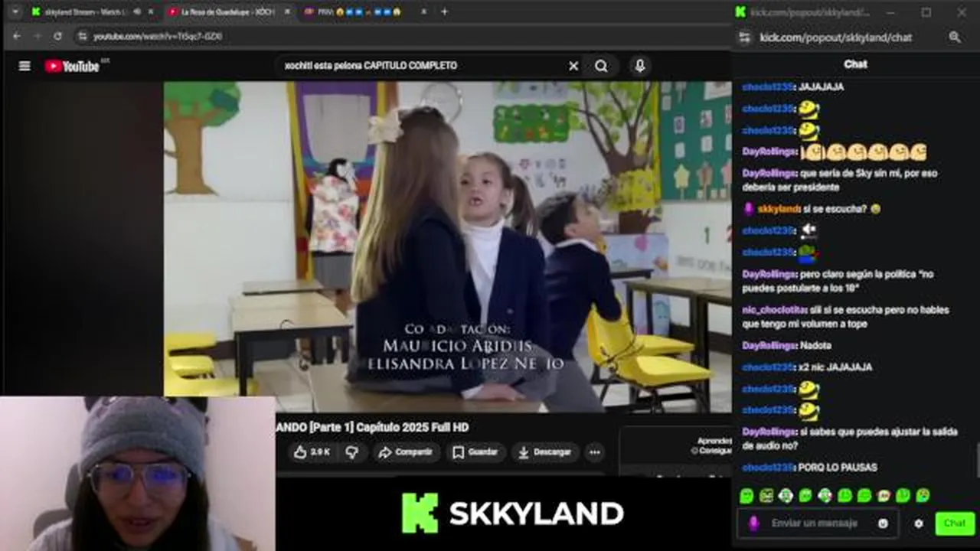980x551 pixels.
Task: Insert the tenth quick emote
Action: 923,496
